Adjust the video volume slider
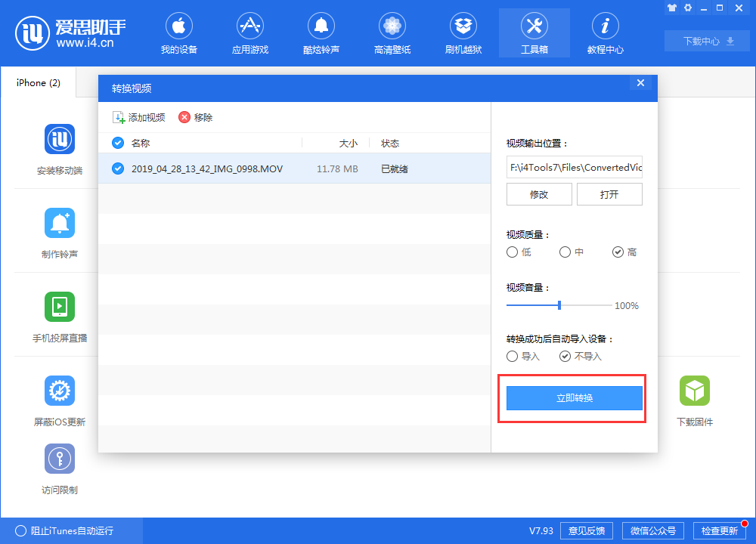The width and height of the screenshot is (756, 544). (x=559, y=306)
